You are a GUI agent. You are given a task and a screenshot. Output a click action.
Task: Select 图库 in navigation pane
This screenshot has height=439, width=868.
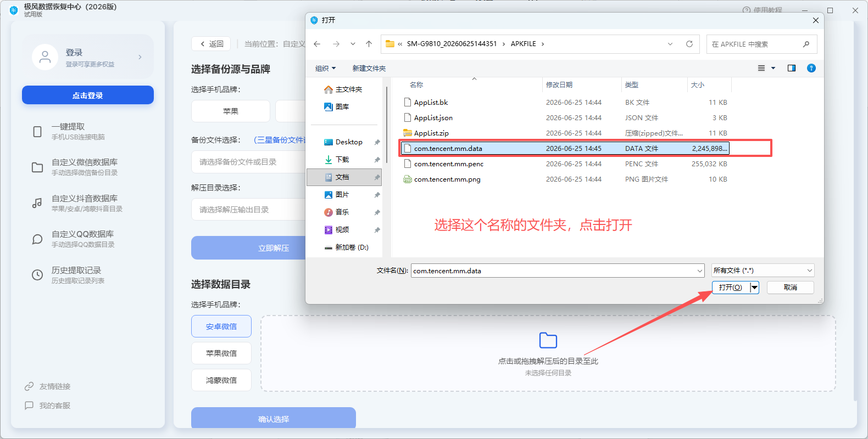pyautogui.click(x=337, y=107)
